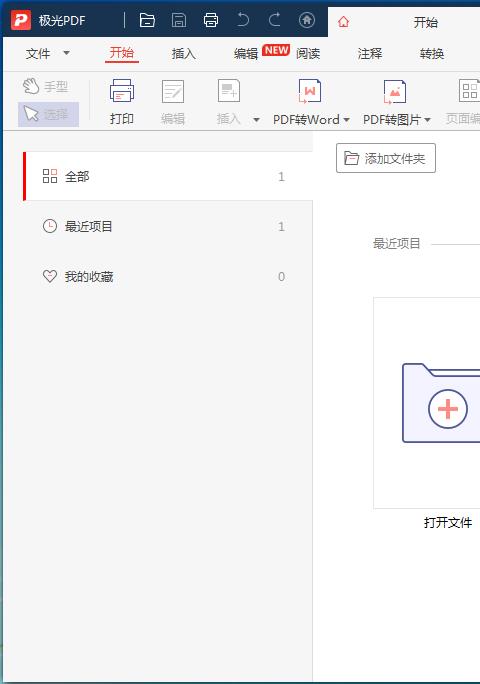
Task: Click the undo arrow icon
Action: pyautogui.click(x=243, y=20)
